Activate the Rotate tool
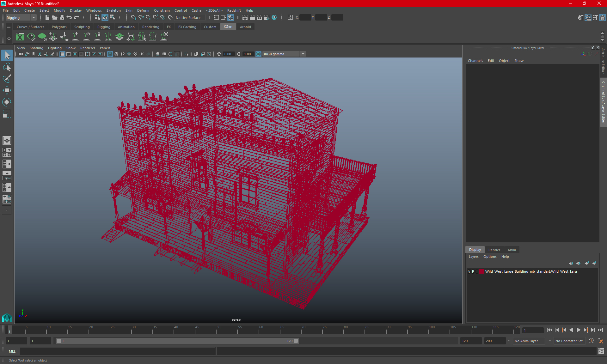 [x=7, y=102]
